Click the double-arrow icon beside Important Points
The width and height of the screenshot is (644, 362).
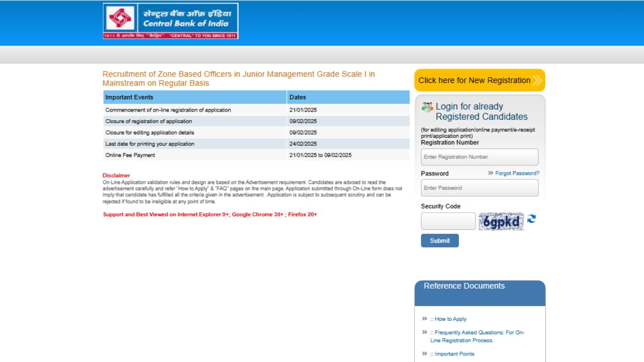[424, 353]
